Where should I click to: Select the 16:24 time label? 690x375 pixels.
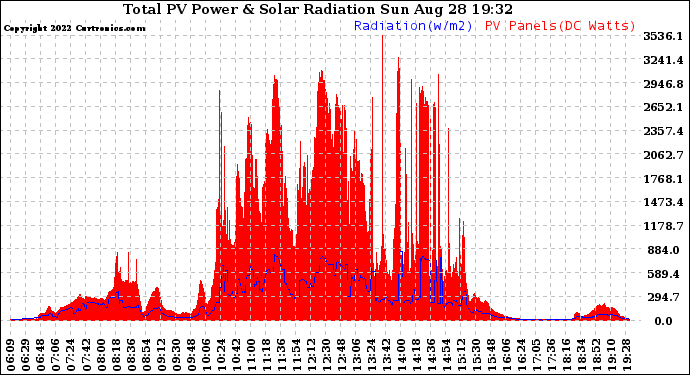[x=521, y=355]
